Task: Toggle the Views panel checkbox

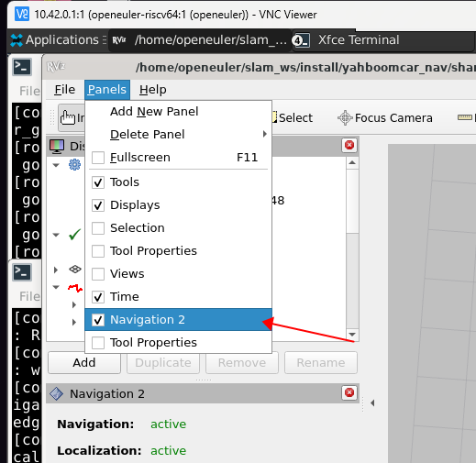Action: (98, 274)
